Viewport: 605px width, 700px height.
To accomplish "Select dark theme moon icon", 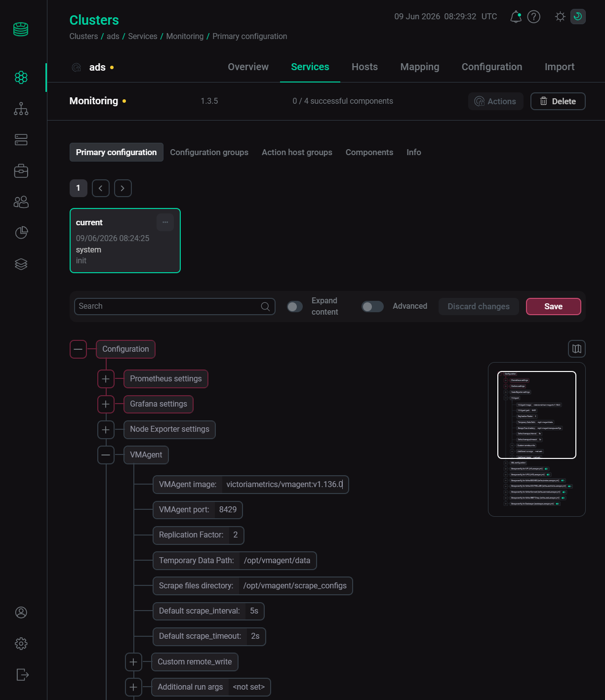I will [578, 17].
